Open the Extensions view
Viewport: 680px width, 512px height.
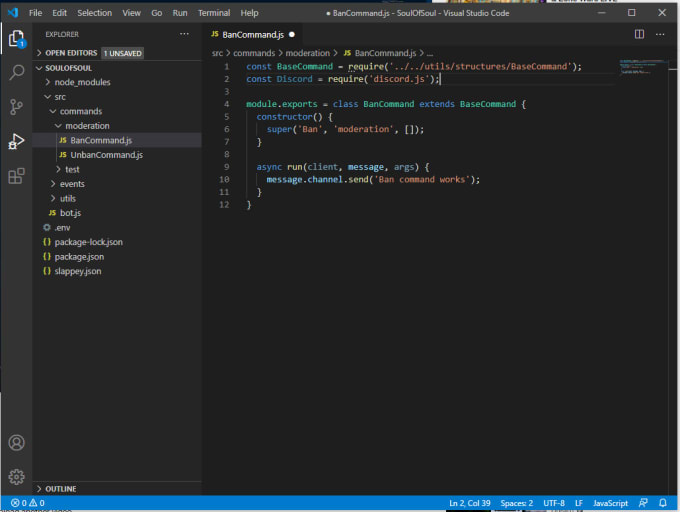pyautogui.click(x=16, y=176)
